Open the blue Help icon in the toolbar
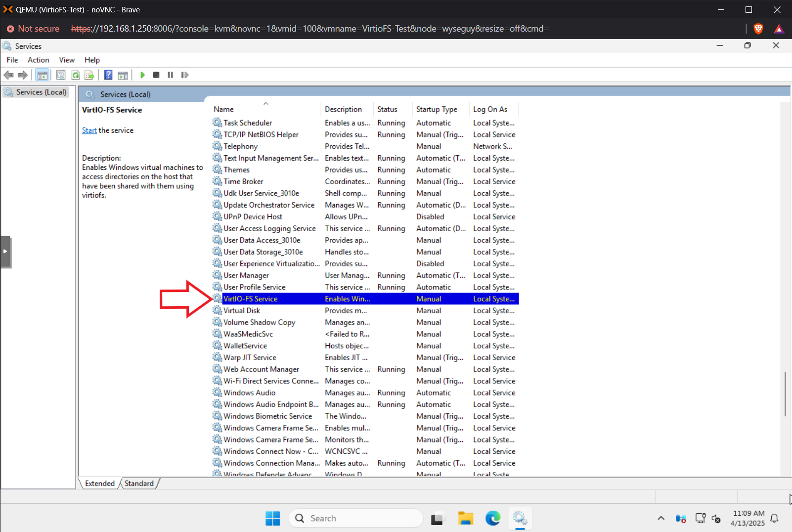Viewport: 792px width, 532px height. [108, 75]
